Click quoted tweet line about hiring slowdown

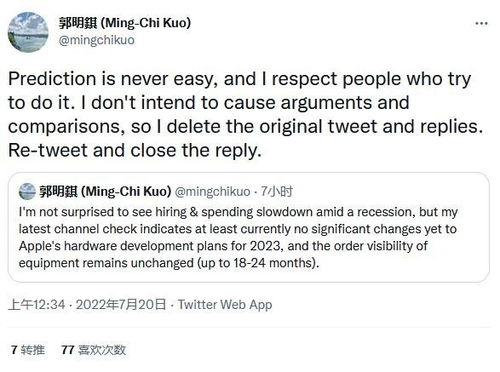pyautogui.click(x=238, y=212)
